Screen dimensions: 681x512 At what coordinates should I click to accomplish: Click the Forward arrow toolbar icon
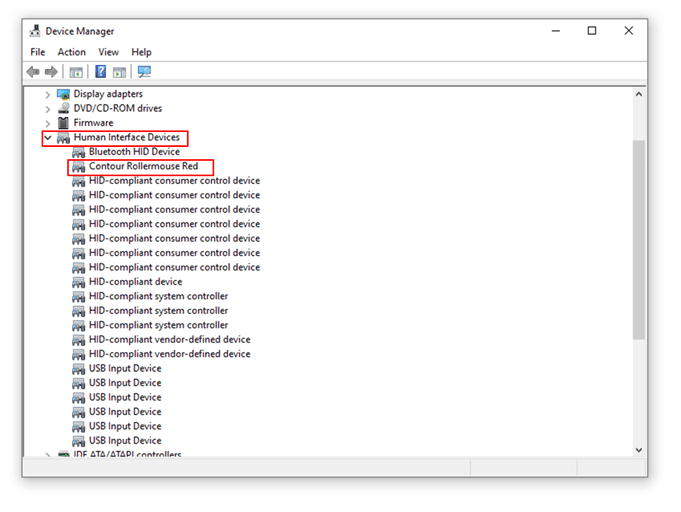tap(50, 72)
